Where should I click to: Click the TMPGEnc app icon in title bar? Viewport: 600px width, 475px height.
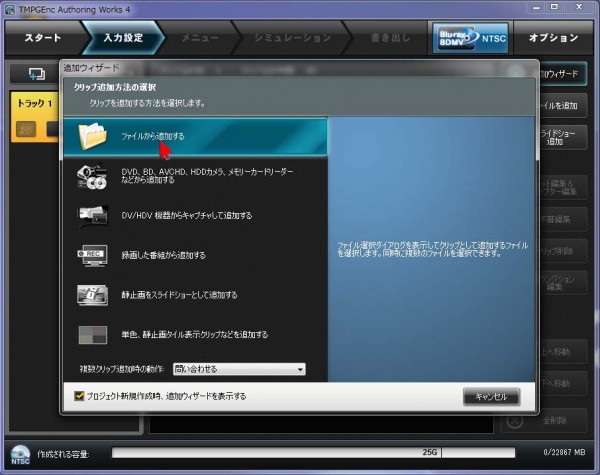tap(10, 10)
